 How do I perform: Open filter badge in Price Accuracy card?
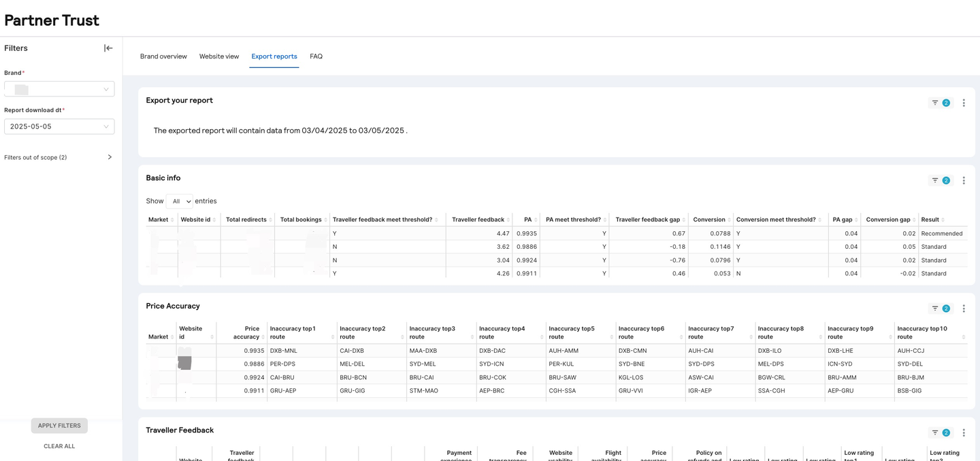coord(941,309)
